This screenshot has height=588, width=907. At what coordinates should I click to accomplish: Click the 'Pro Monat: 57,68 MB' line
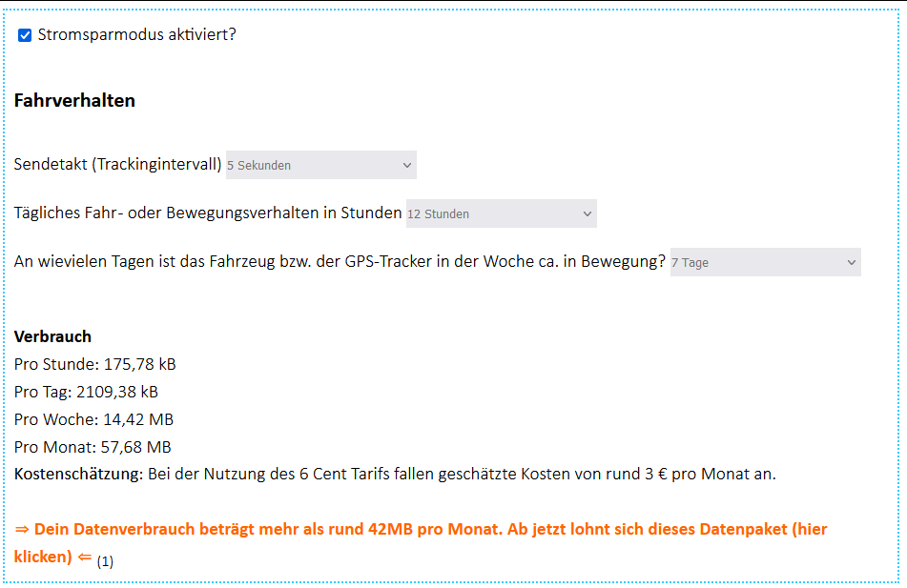point(93,447)
